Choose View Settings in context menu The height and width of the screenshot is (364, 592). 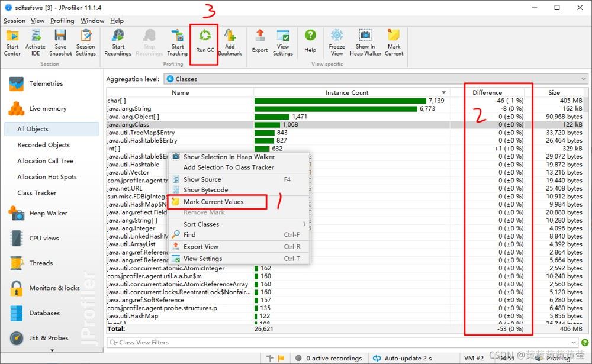tap(239, 259)
